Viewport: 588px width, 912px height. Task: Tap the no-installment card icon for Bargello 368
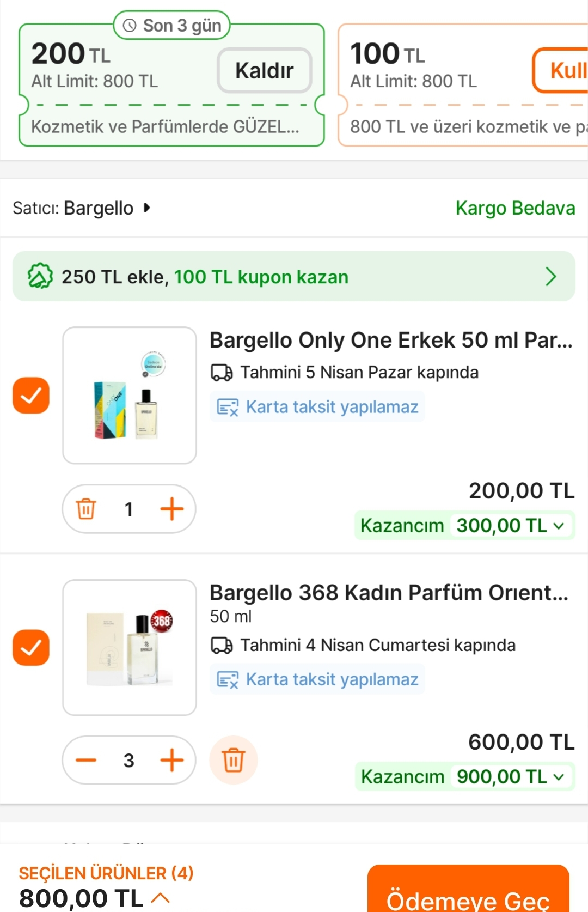pos(228,679)
